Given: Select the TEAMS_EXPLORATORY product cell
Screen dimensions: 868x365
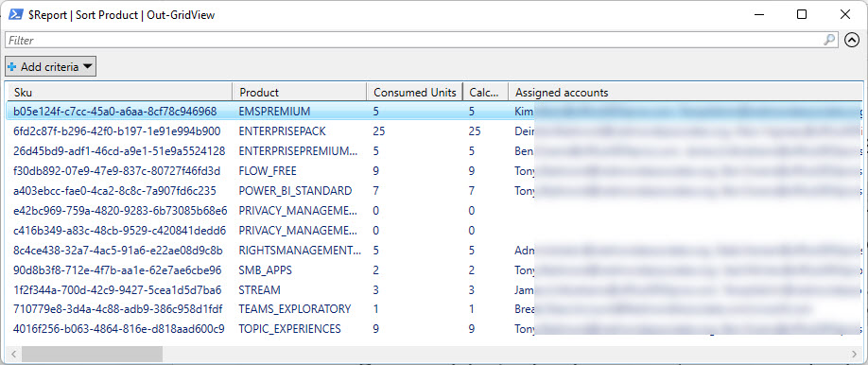Looking at the screenshot, I should click(294, 308).
